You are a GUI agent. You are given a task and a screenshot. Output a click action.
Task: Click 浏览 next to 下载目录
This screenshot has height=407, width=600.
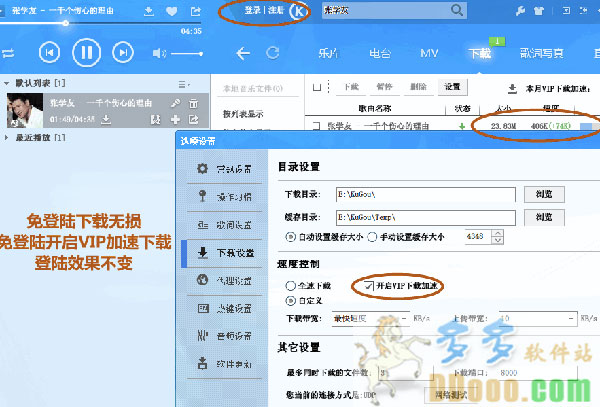click(544, 194)
